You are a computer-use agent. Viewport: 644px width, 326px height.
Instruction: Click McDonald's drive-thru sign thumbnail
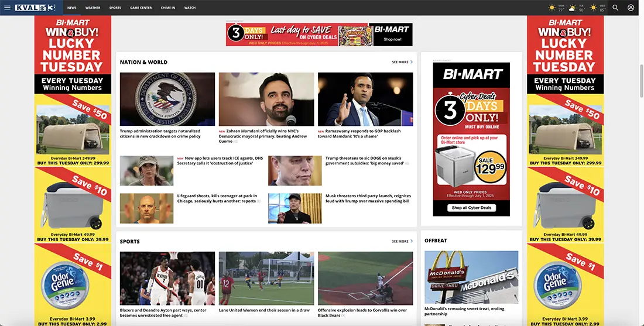click(471, 277)
